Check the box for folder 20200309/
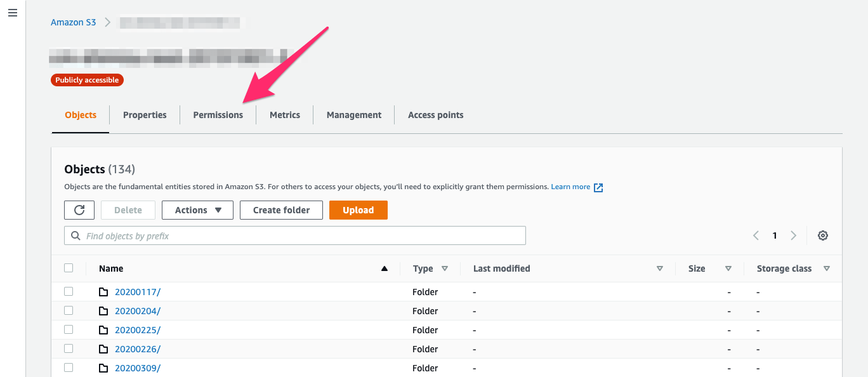This screenshot has width=868, height=377. 69,367
